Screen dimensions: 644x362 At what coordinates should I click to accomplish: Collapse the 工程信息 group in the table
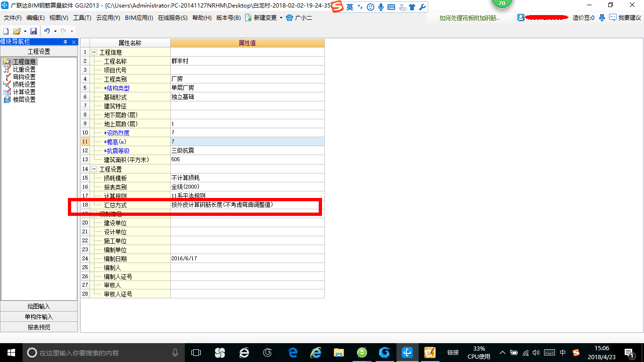point(94,52)
